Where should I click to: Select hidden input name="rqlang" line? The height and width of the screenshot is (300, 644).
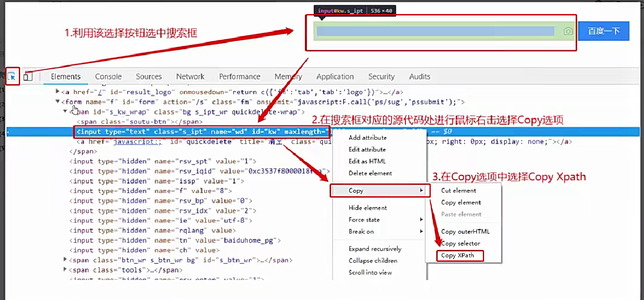[x=152, y=230]
